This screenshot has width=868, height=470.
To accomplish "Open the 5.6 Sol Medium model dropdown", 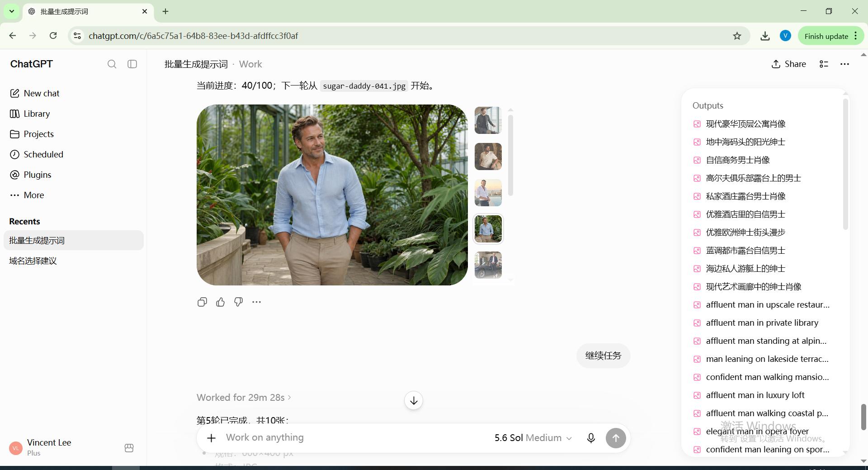I will 533,437.
